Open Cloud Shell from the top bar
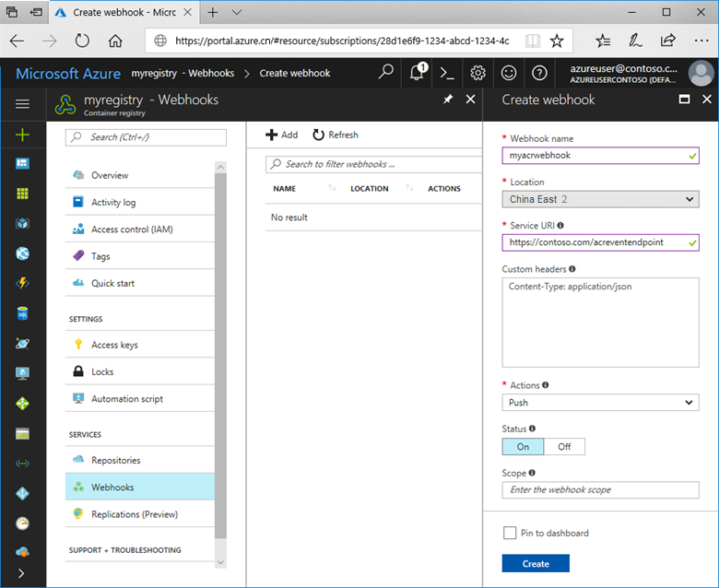719x588 pixels. click(x=447, y=73)
